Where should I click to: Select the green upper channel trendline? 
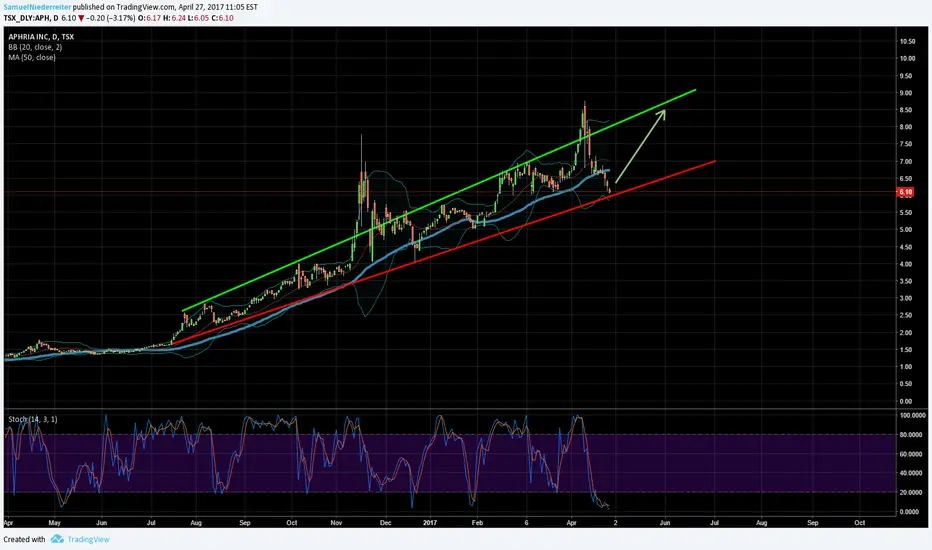pos(440,200)
